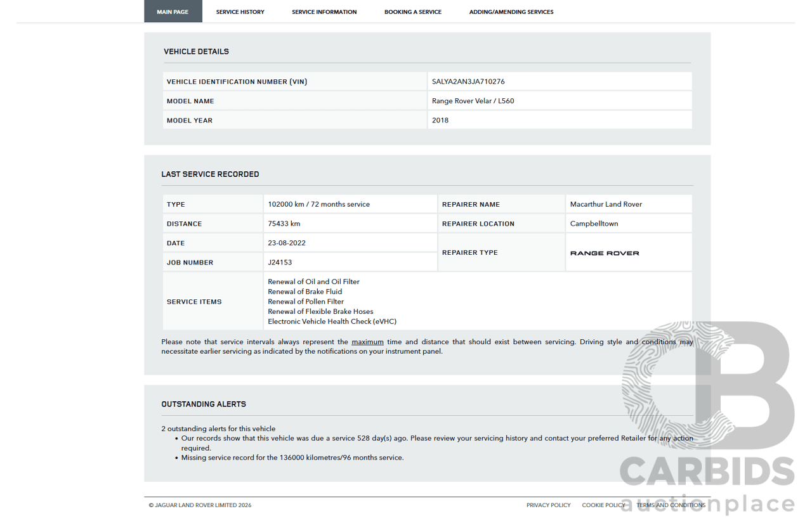Viewport: 812px width, 523px height.
Task: Click the job number J24153
Action: 280,262
